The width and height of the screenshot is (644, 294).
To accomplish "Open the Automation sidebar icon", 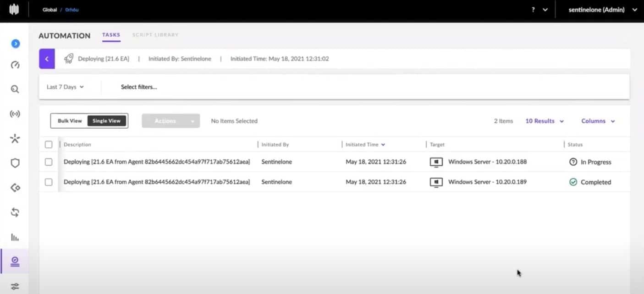I will 15,261.
